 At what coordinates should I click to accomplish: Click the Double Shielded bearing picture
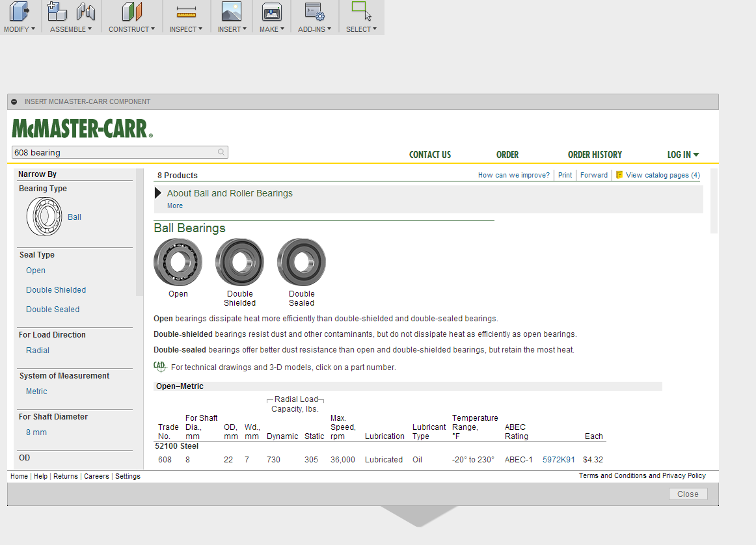coord(239,262)
